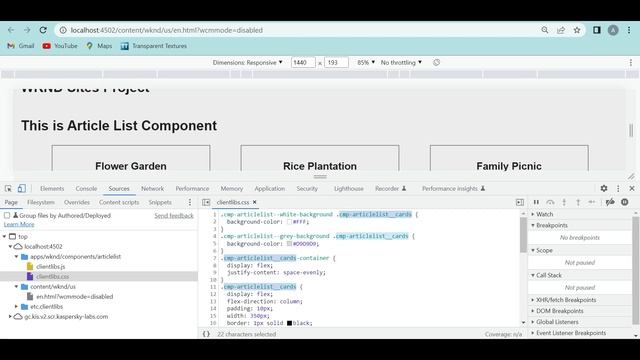This screenshot has width=640, height=360.
Task: Open the Chrome three-dot menu
Action: 629,30
